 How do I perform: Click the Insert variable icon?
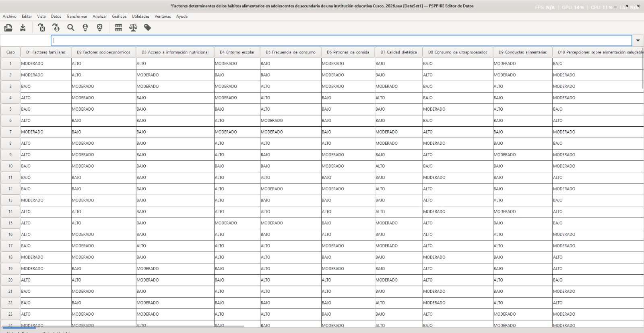coord(100,27)
